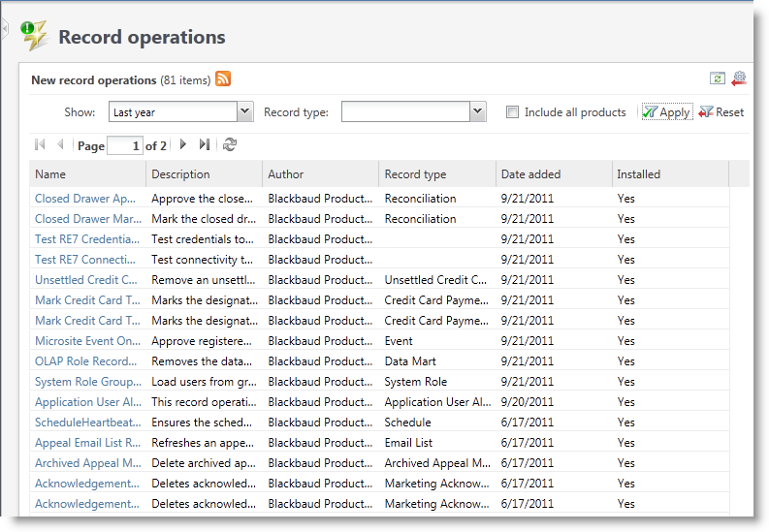Click the page number input field
Image resolution: width=769 pixels, height=532 pixels.
[124, 146]
